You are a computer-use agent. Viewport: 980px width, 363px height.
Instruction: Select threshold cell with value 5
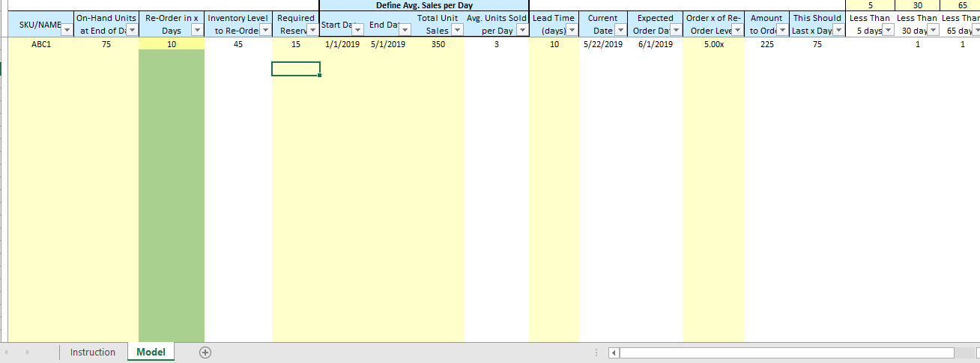(x=870, y=5)
